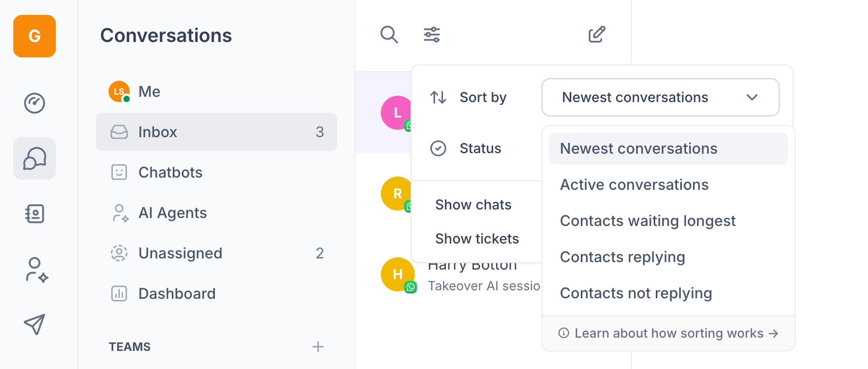Open Learn about how sorting works link

point(669,333)
